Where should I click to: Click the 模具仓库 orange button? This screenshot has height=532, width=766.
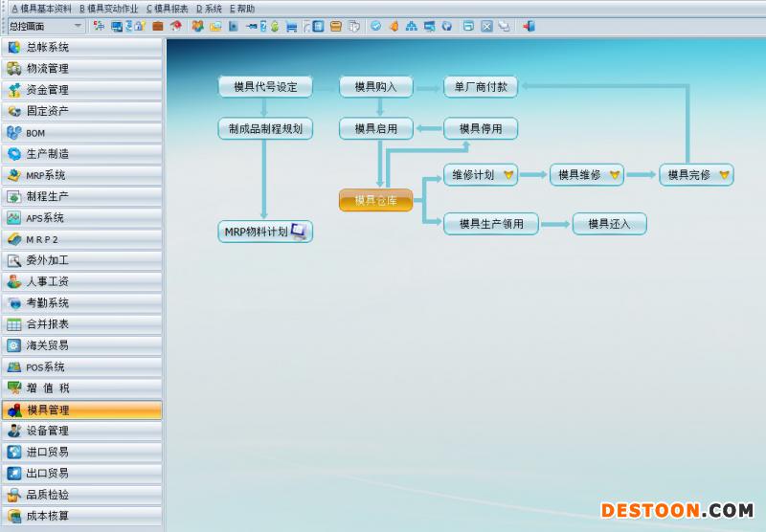[375, 201]
